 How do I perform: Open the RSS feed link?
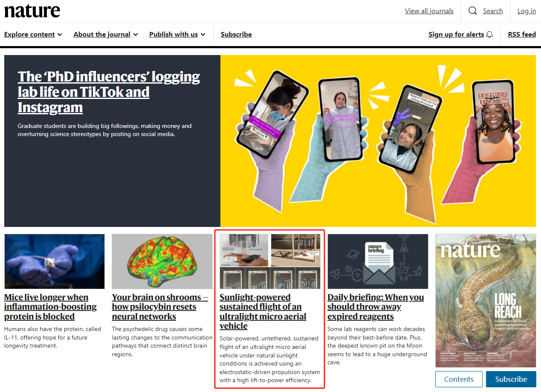click(522, 35)
